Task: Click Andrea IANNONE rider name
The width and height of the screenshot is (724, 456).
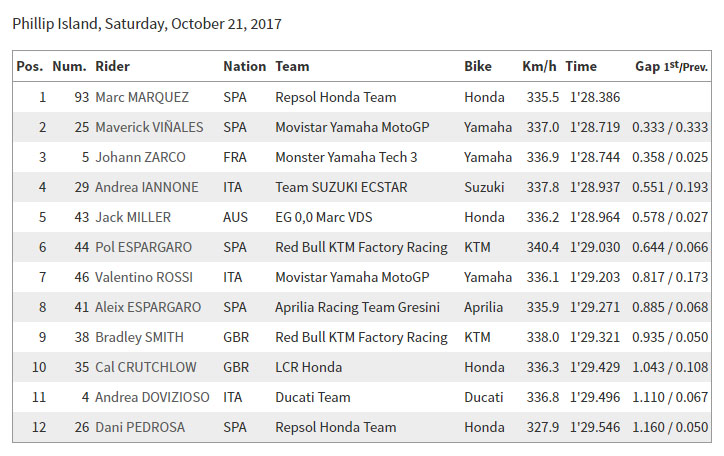Action: coord(147,187)
